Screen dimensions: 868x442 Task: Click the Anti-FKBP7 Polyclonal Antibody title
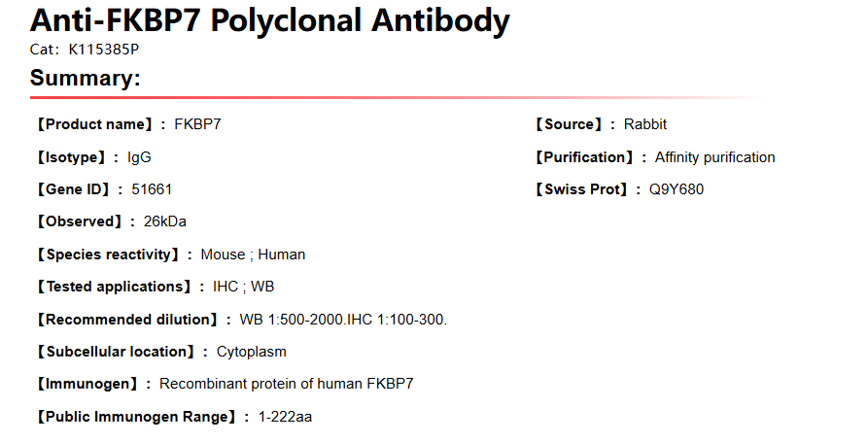pos(269,19)
